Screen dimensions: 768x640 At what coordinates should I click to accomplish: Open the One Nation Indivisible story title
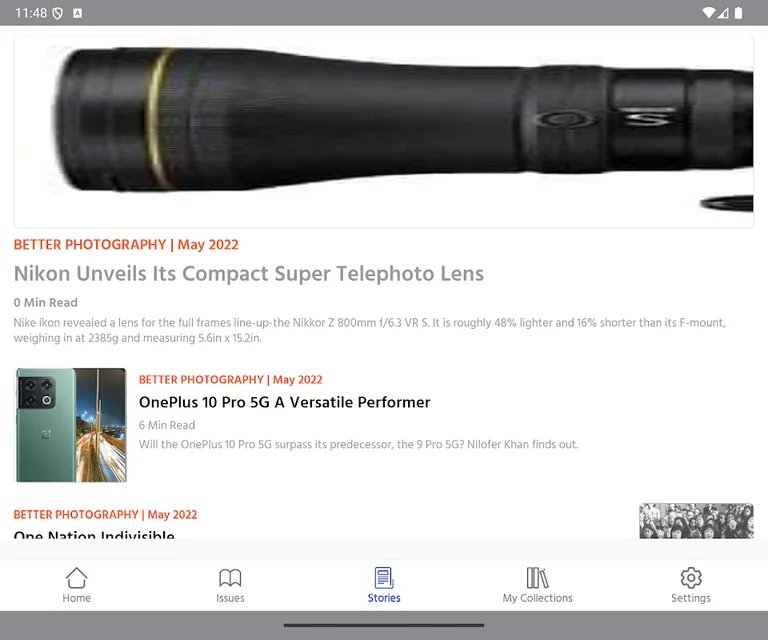pyautogui.click(x=94, y=534)
